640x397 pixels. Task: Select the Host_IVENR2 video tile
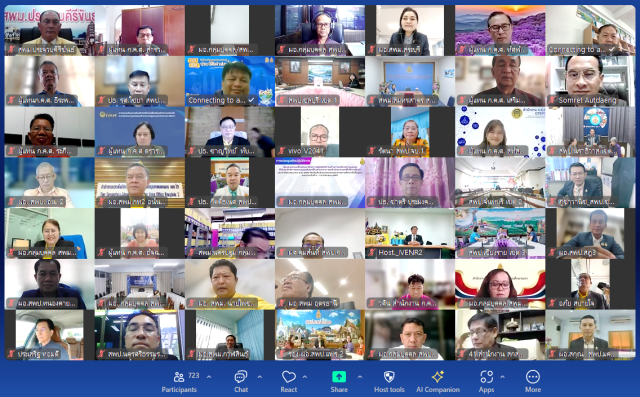click(410, 233)
